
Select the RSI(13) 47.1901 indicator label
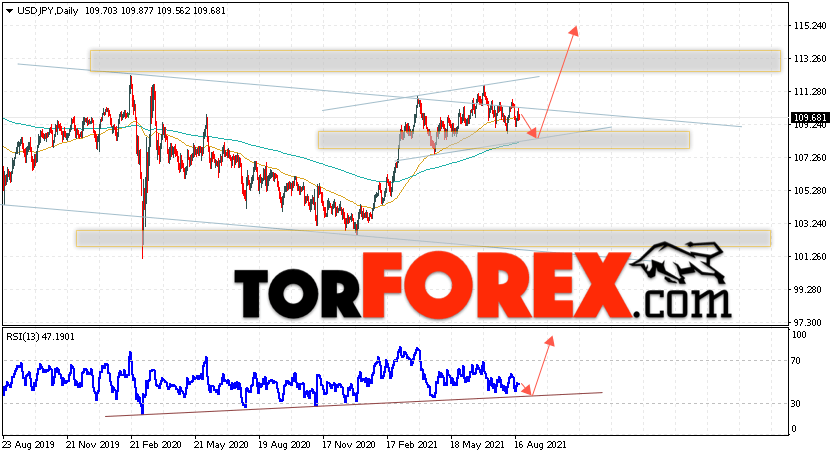point(40,337)
